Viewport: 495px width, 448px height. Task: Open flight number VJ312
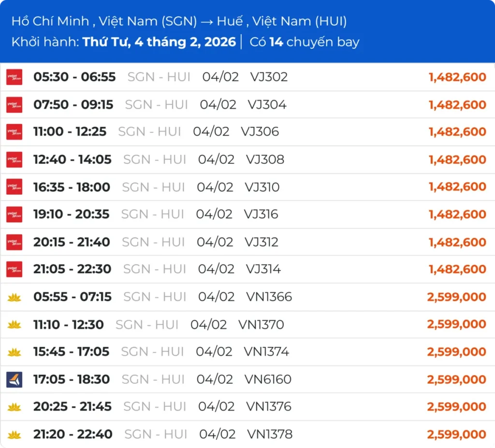261,242
